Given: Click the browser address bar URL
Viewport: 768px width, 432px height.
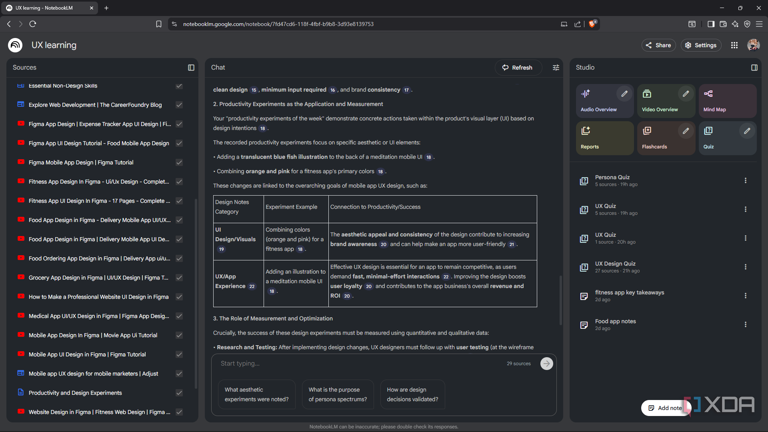Looking at the screenshot, I should coord(278,24).
